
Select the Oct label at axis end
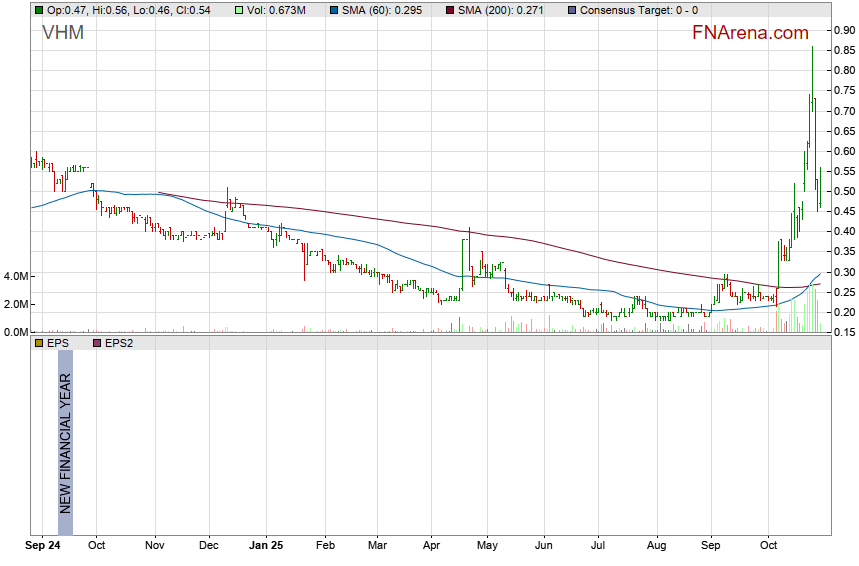pyautogui.click(x=768, y=547)
